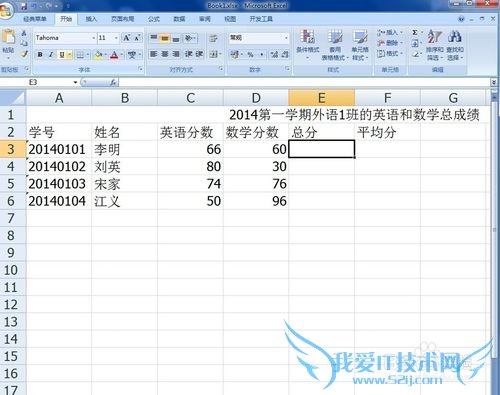Switch to the Developer (开发工具) tab
The height and width of the screenshot is (395, 500).
[x=261, y=19]
